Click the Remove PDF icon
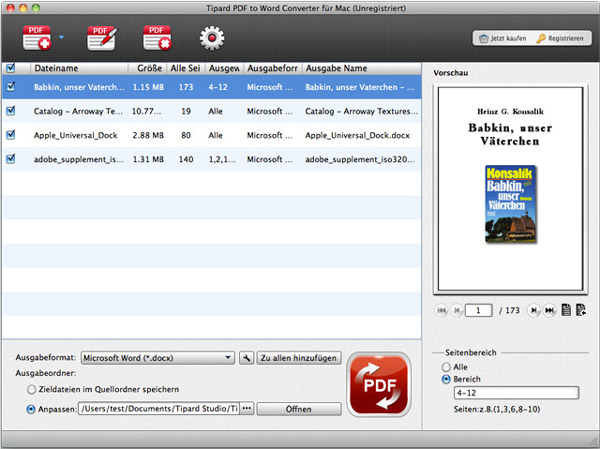The height and width of the screenshot is (449, 600). point(157,38)
